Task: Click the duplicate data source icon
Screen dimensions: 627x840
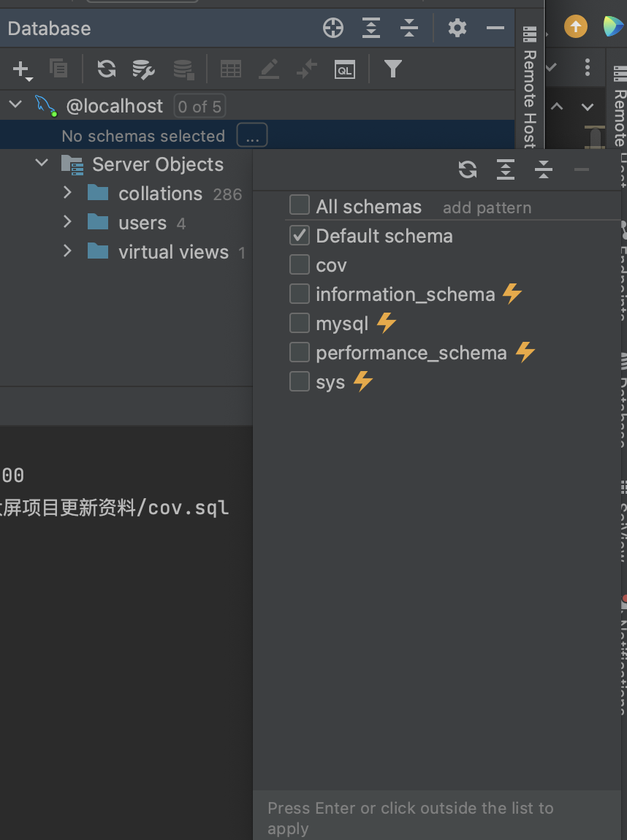Action: (x=58, y=69)
